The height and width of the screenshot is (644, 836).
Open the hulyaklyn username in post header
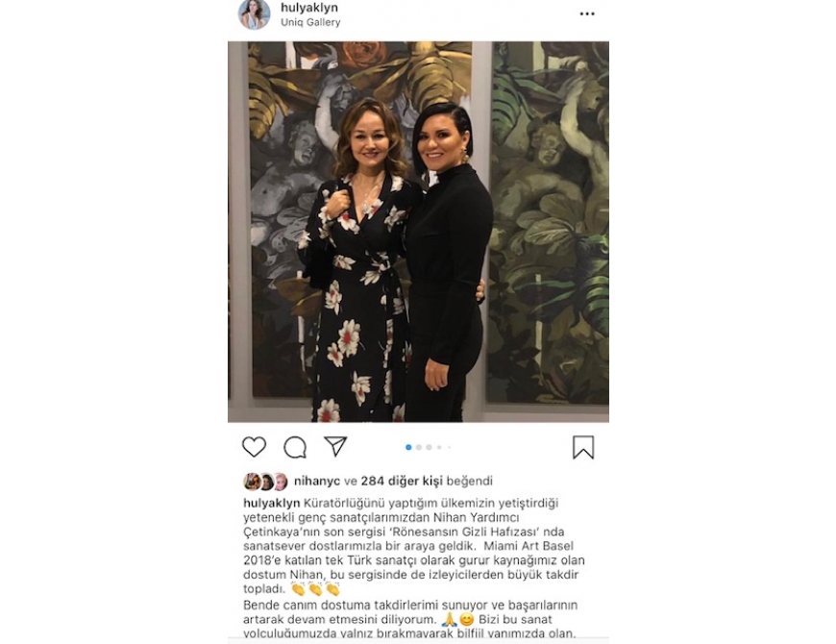[309, 8]
